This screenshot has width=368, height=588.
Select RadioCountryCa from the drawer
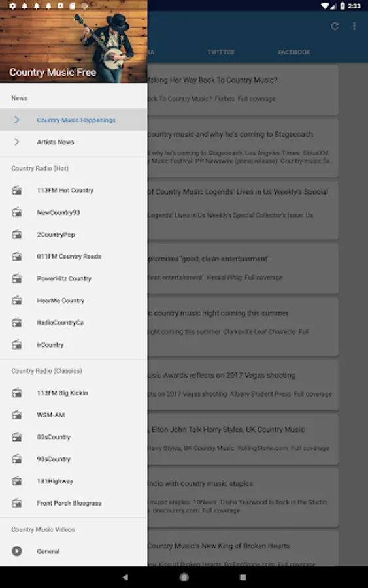pos(73,323)
